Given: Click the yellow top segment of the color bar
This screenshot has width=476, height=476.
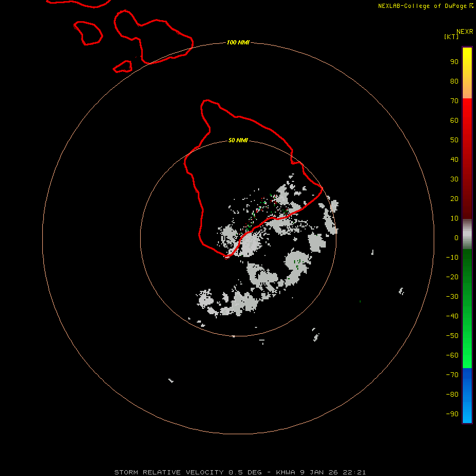Looking at the screenshot, I should (x=467, y=73).
